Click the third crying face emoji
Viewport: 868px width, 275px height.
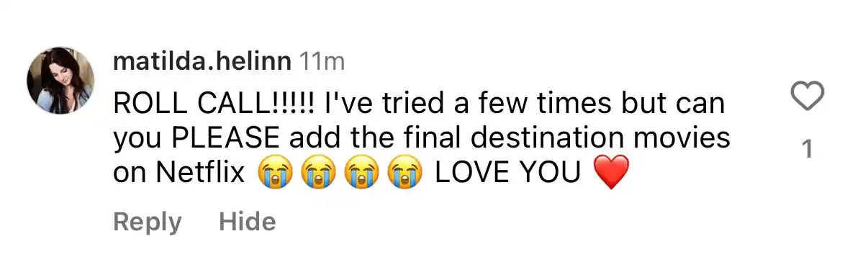pos(359,173)
